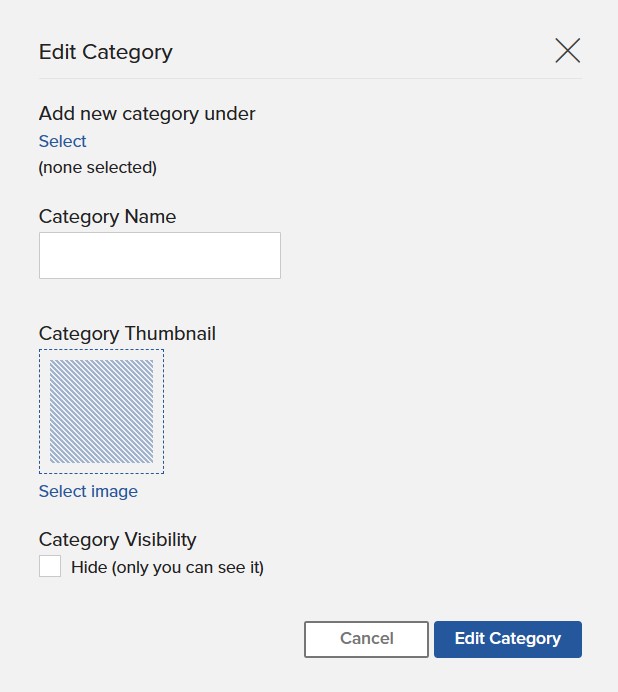Click the Select link for parent category
Screen dimensions: 618x692
point(62,141)
